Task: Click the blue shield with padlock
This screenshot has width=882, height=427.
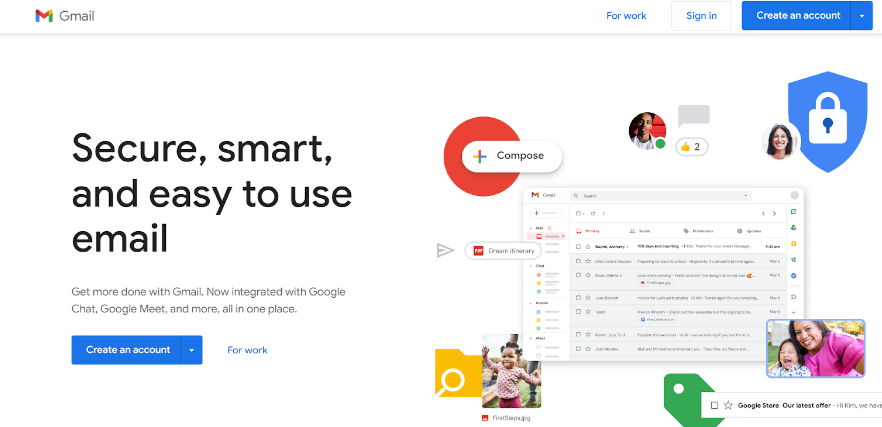Action: (x=827, y=122)
